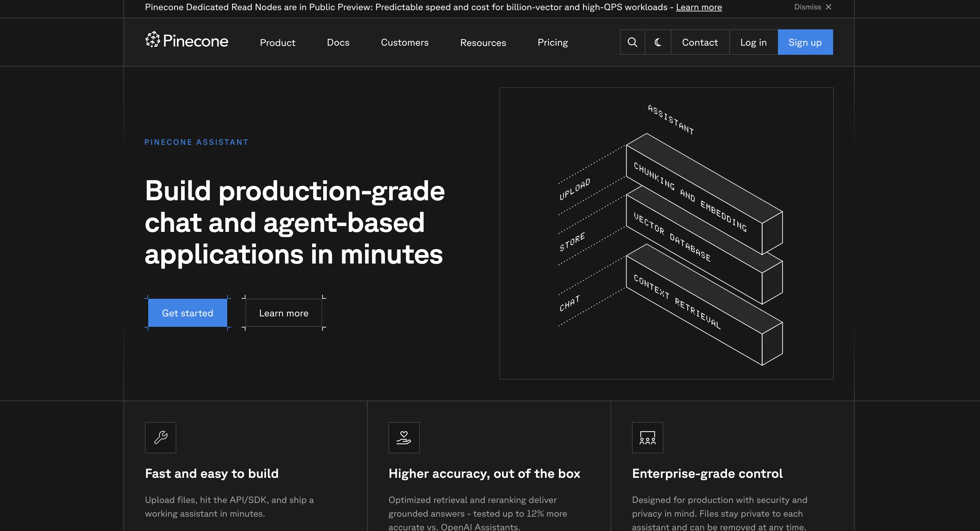Click the hand-with-heart icon above Higher accuracy
This screenshot has width=980, height=531.
(x=404, y=437)
